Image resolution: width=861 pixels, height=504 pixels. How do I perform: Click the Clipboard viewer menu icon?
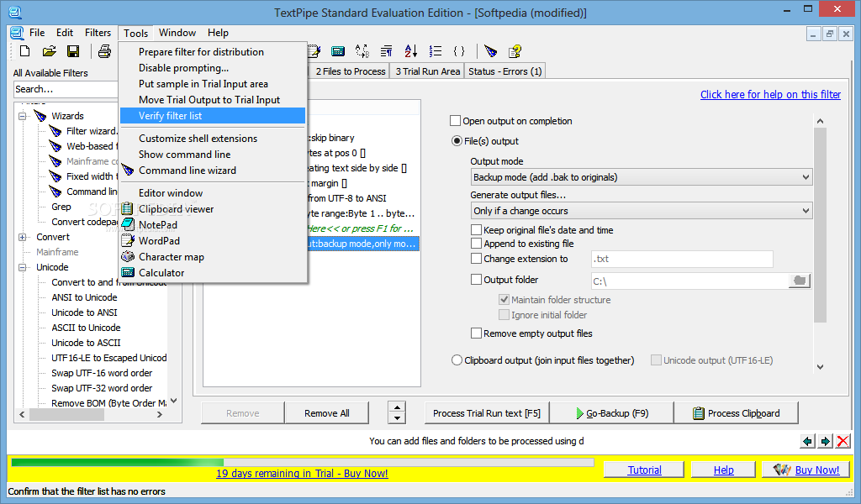click(128, 208)
